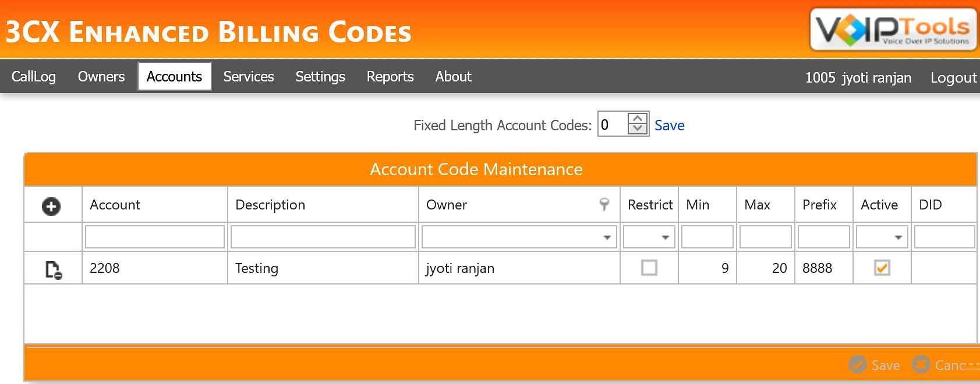This screenshot has height=384, width=980.
Task: Select the Testing description cell
Action: click(x=323, y=268)
